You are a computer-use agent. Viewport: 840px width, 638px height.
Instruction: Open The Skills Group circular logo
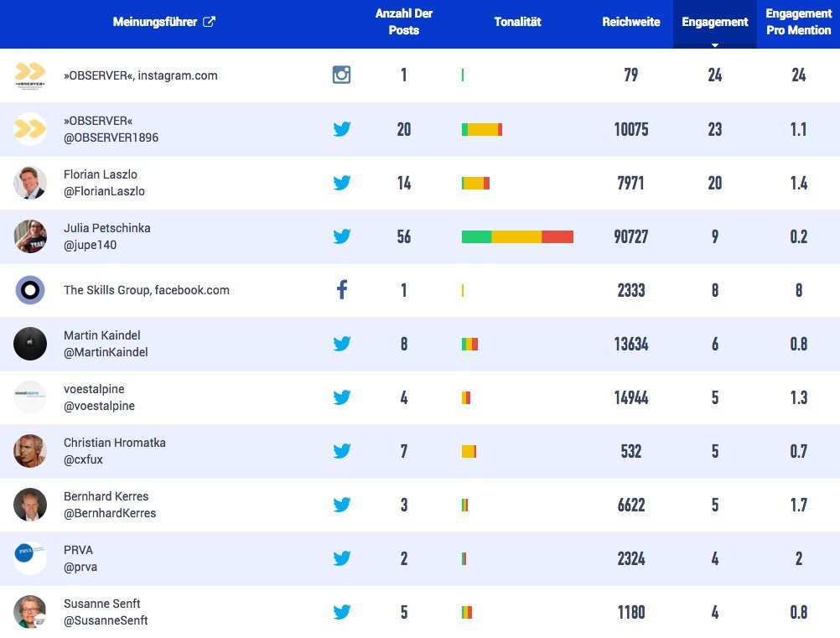[x=30, y=290]
